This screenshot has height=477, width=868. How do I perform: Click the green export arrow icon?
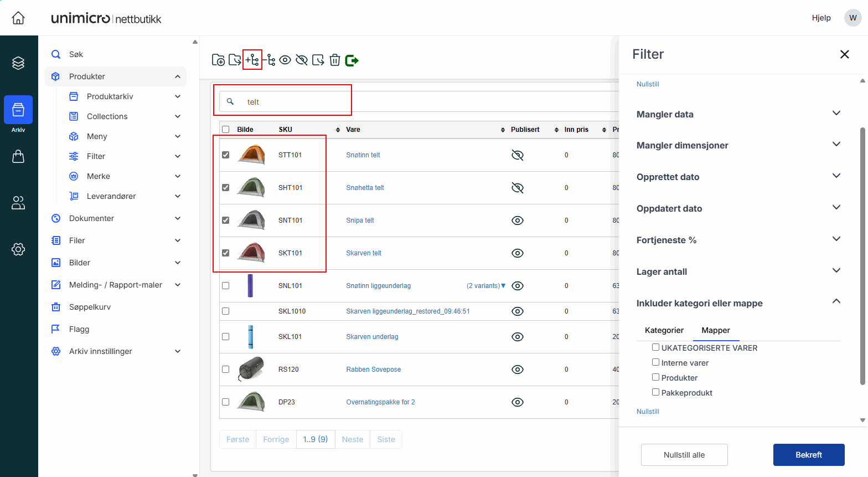(352, 60)
